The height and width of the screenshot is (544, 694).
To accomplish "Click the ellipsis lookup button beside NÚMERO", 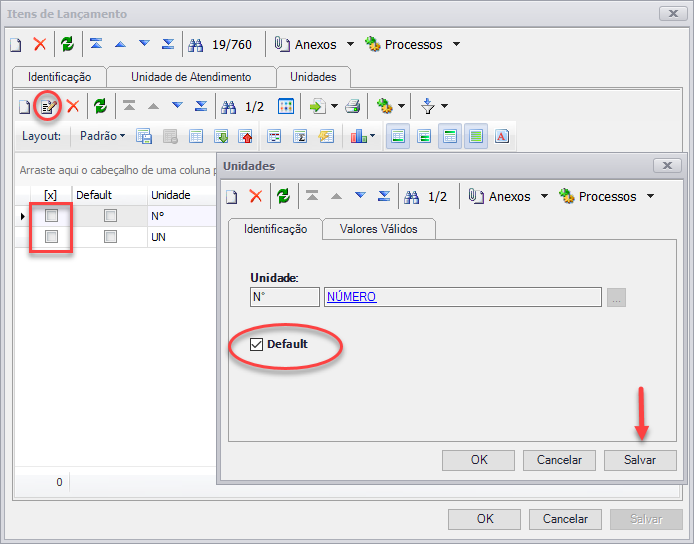I will click(616, 297).
